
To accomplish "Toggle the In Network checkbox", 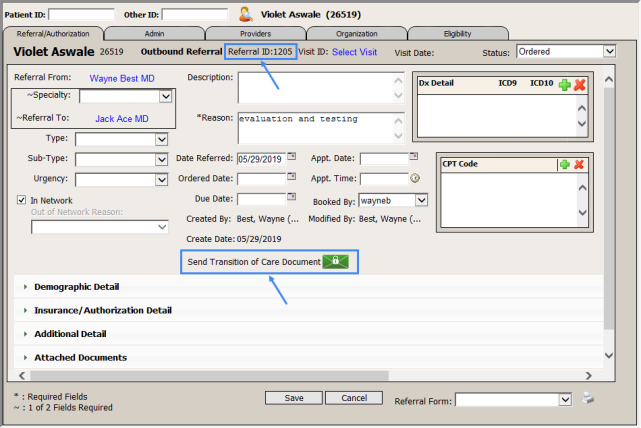I will [x=22, y=200].
